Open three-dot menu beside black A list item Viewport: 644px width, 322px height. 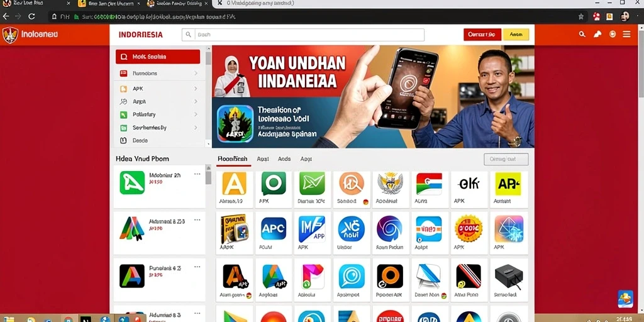(x=197, y=266)
